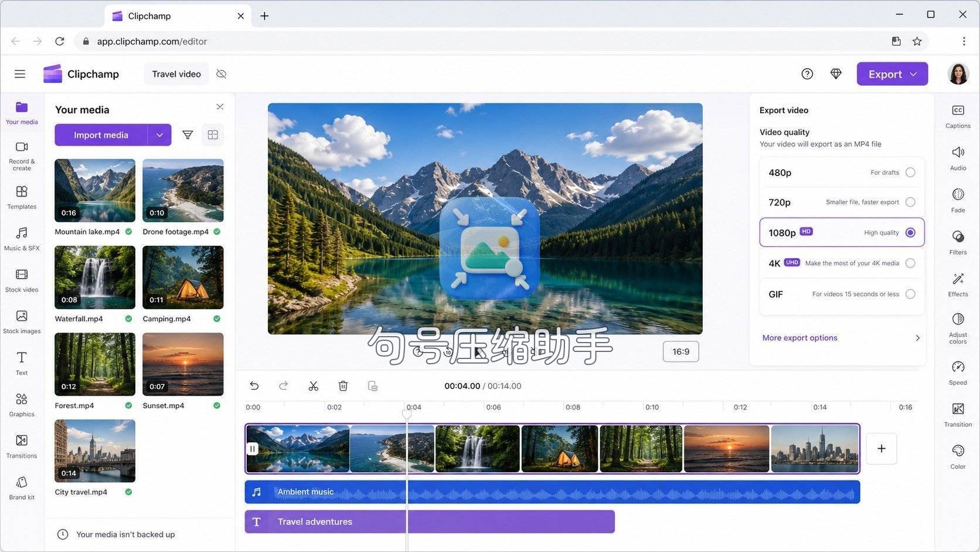This screenshot has height=552, width=980.
Task: Open the Filters panel
Action: (958, 243)
